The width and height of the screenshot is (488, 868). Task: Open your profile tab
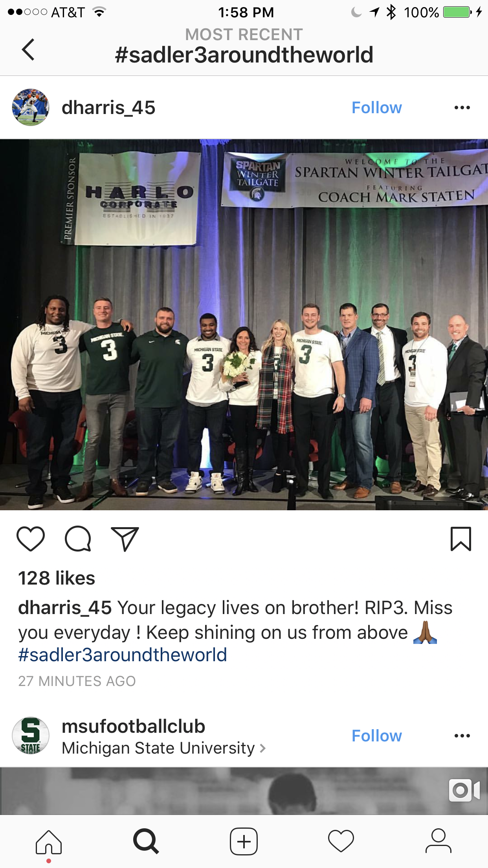[438, 841]
